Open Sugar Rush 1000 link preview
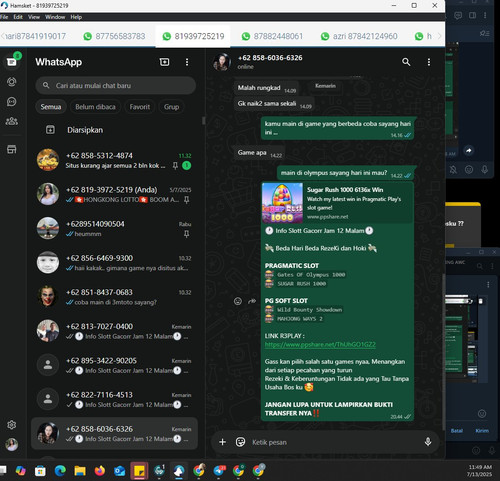 [337, 203]
